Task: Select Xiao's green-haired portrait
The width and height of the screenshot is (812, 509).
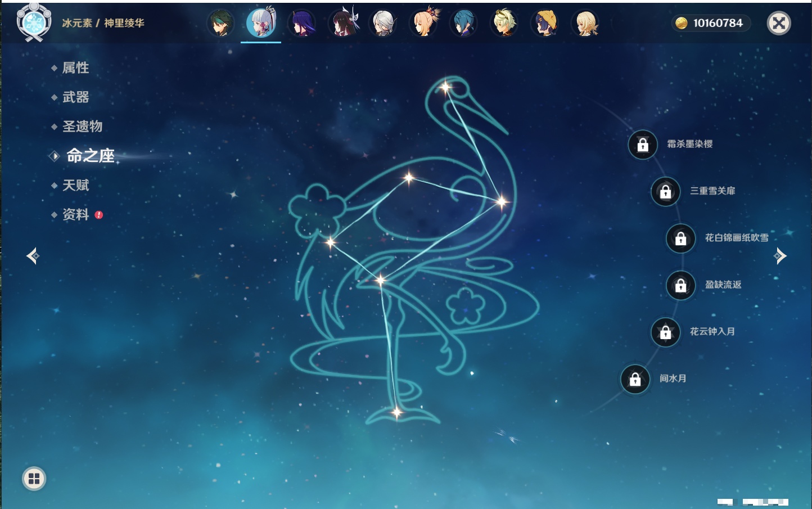Action: click(220, 24)
